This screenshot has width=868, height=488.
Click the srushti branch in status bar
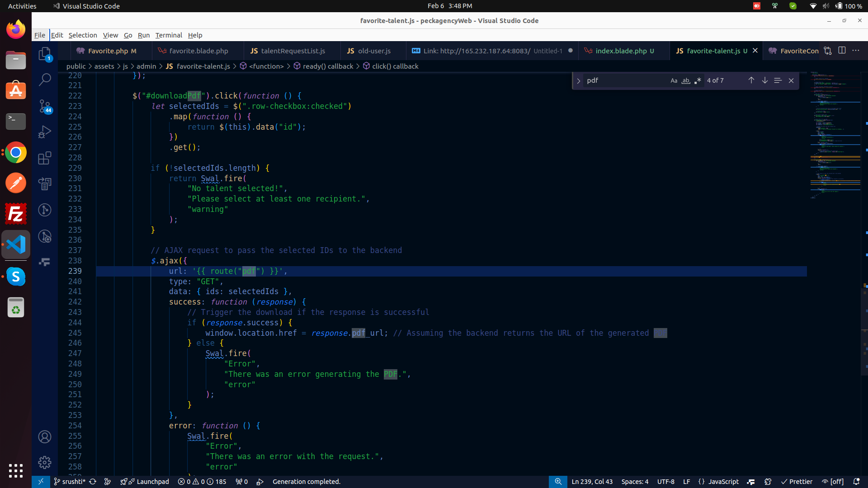click(x=70, y=482)
